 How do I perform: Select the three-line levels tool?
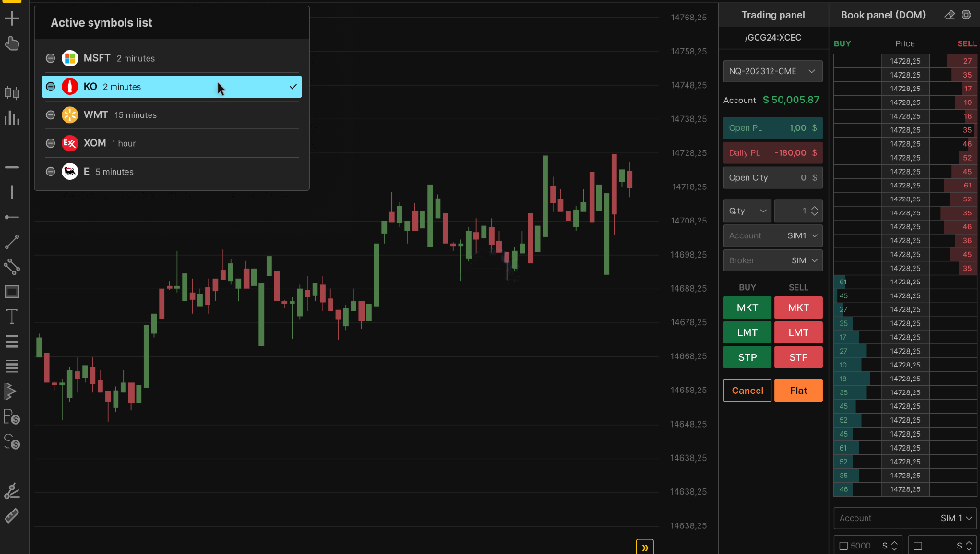pos(12,342)
